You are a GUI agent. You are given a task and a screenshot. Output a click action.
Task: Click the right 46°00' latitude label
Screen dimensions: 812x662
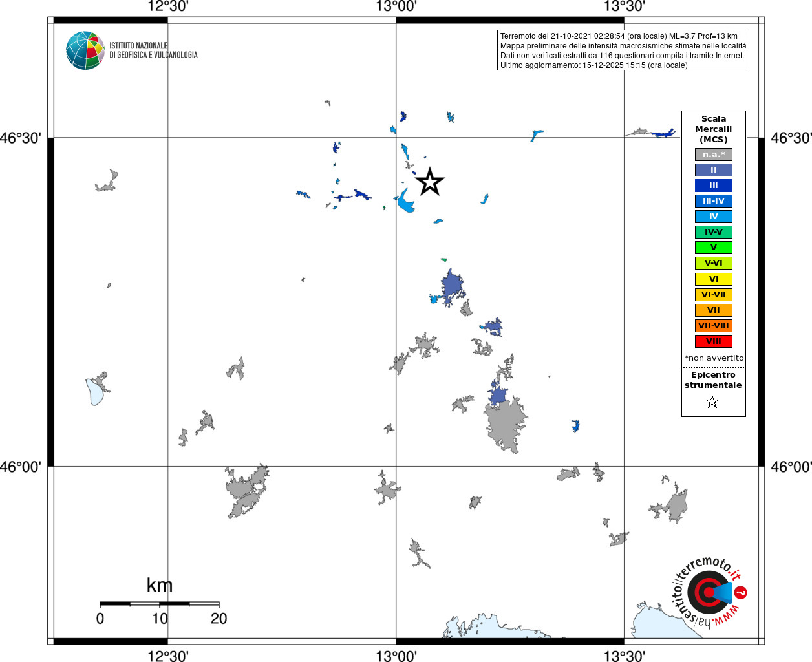click(x=791, y=466)
